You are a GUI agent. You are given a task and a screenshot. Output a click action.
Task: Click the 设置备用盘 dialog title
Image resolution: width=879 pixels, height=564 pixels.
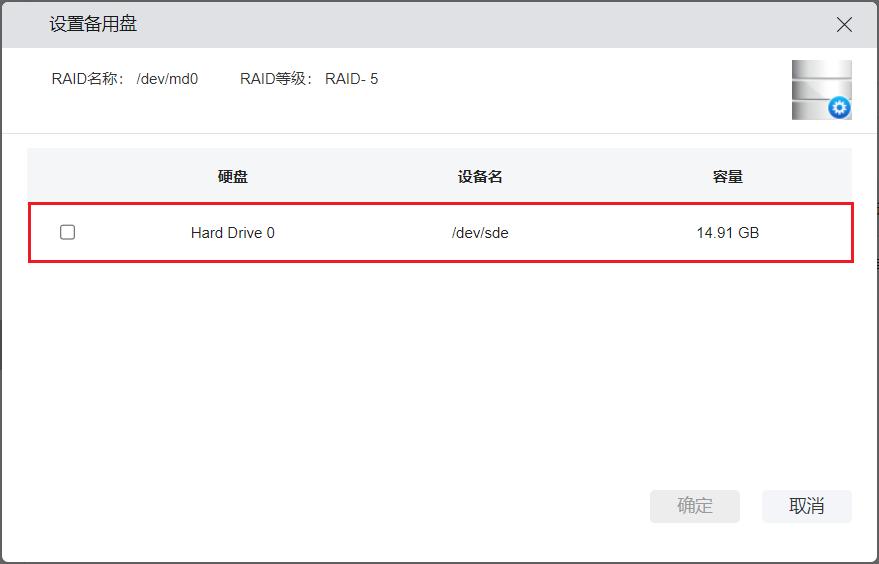[93, 25]
